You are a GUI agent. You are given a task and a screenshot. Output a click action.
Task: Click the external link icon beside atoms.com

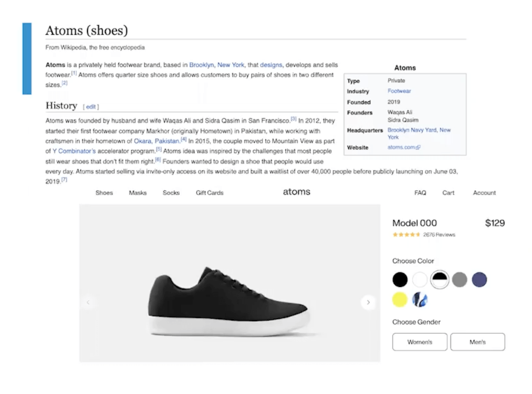pos(418,148)
